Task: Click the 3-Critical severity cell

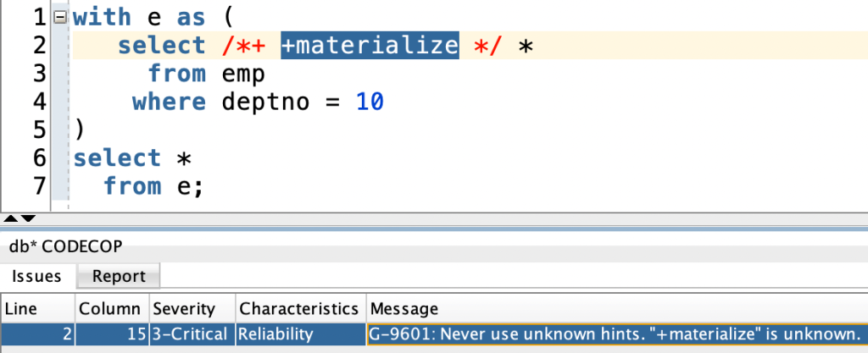Action: [x=191, y=334]
